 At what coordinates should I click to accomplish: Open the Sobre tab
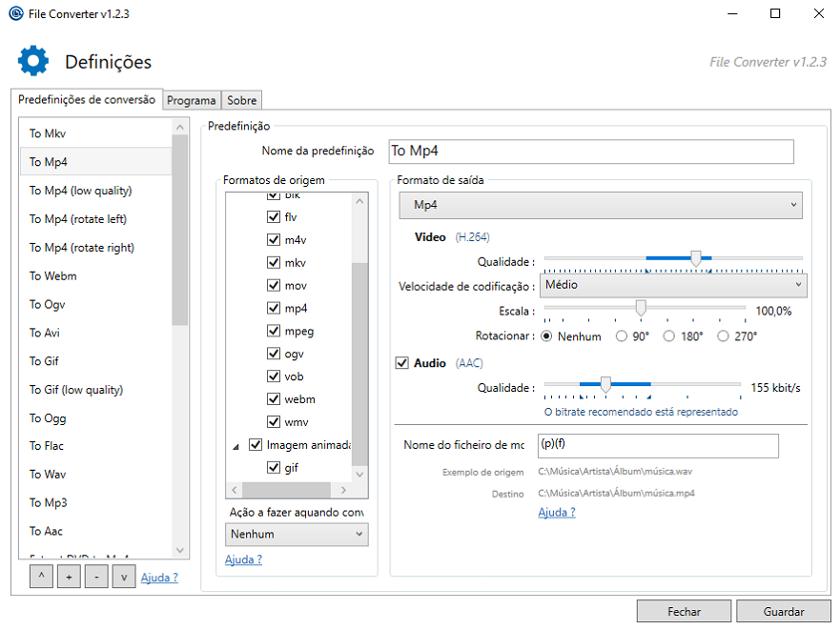click(x=241, y=100)
